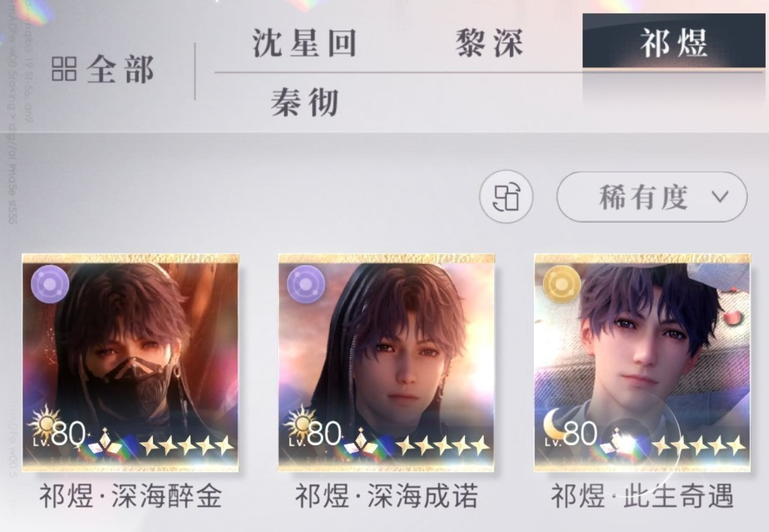This screenshot has width=769, height=532.
Task: Switch to the 黎深 tab
Action: coord(489,43)
